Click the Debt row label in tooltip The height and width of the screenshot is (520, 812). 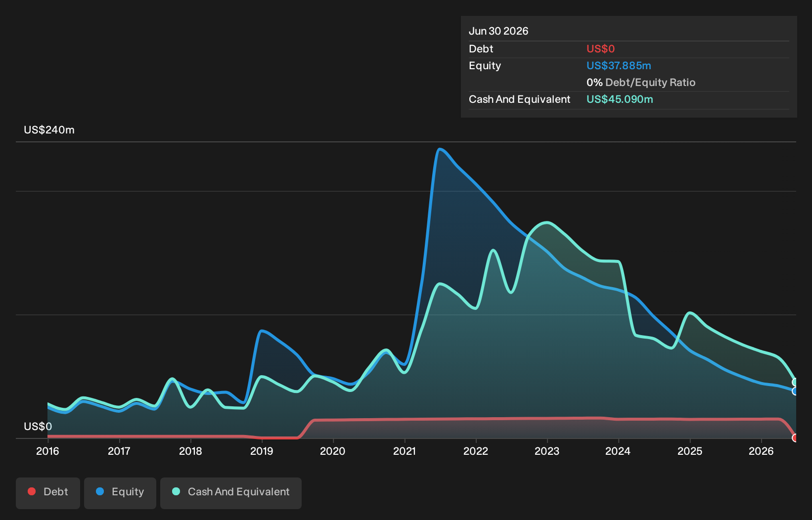coord(481,49)
